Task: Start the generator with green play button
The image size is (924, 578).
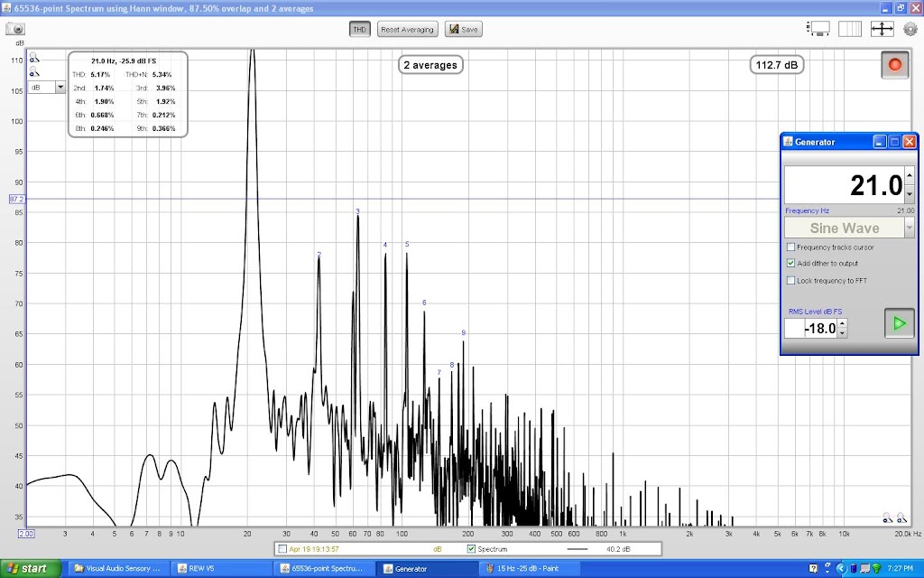Action: coord(900,323)
